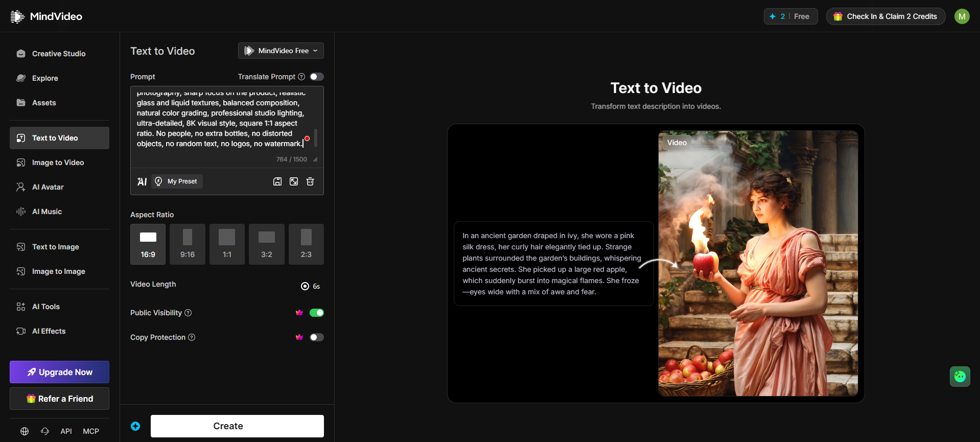The width and height of the screenshot is (980, 442).
Task: Select the 6s video length radio
Action: (305, 286)
